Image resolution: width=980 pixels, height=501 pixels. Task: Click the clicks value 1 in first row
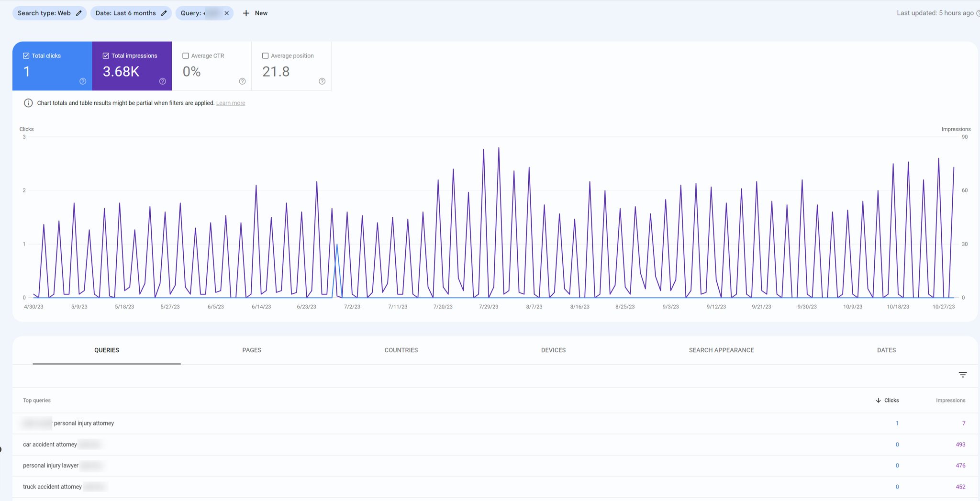coord(897,423)
